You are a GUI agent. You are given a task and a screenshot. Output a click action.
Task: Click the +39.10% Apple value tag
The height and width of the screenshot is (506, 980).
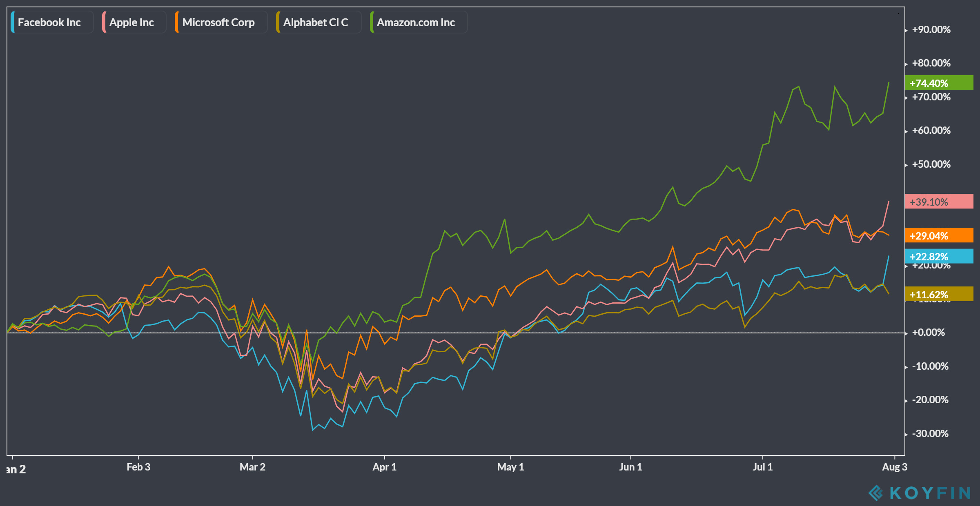(939, 202)
